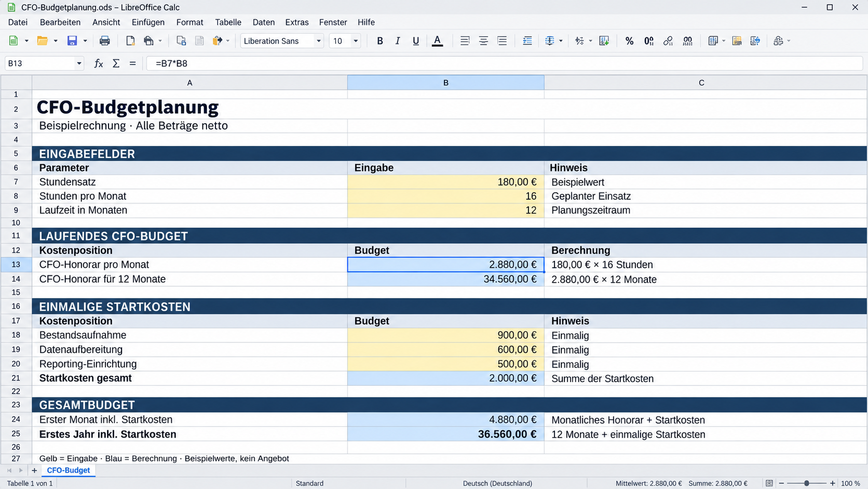Open the vertical alignment dropdown arrow

point(561,41)
